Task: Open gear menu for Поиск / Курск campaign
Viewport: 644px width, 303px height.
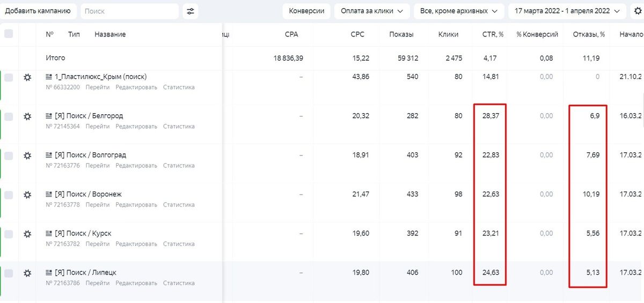Action: [x=27, y=234]
